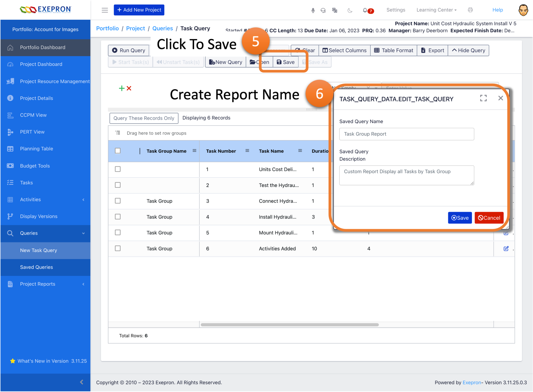The image size is (533, 392).
Task: Activate the microphone icon in the top bar
Action: [313, 10]
